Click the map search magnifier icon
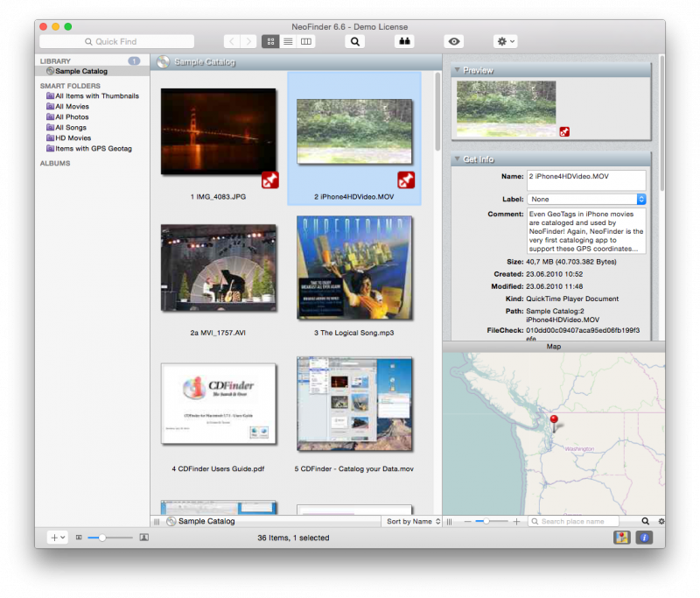The width and height of the screenshot is (700, 598). pyautogui.click(x=646, y=521)
